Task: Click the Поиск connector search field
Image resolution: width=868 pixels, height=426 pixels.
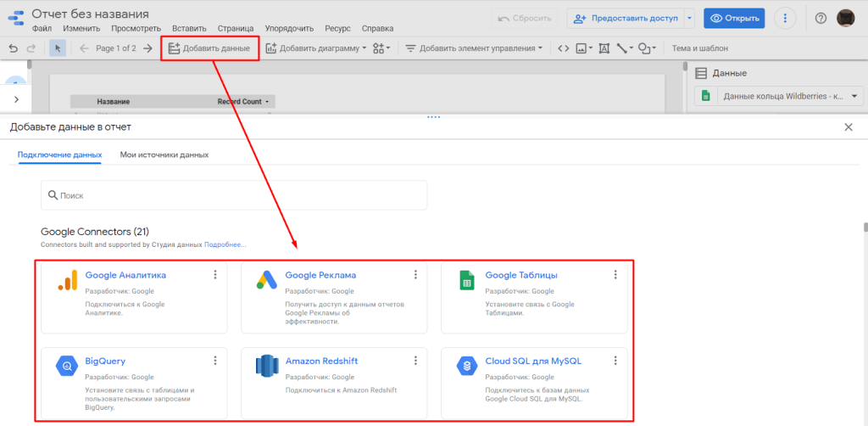Action: tap(234, 195)
